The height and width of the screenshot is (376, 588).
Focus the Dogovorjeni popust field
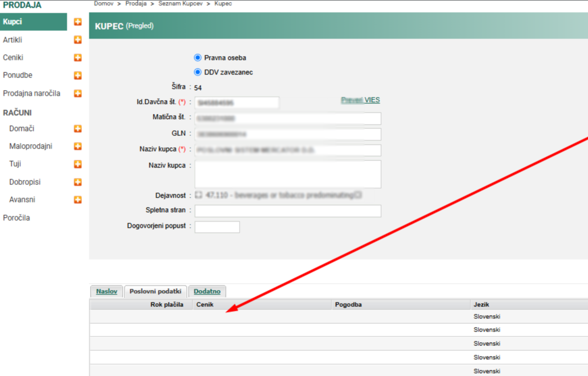tap(217, 227)
